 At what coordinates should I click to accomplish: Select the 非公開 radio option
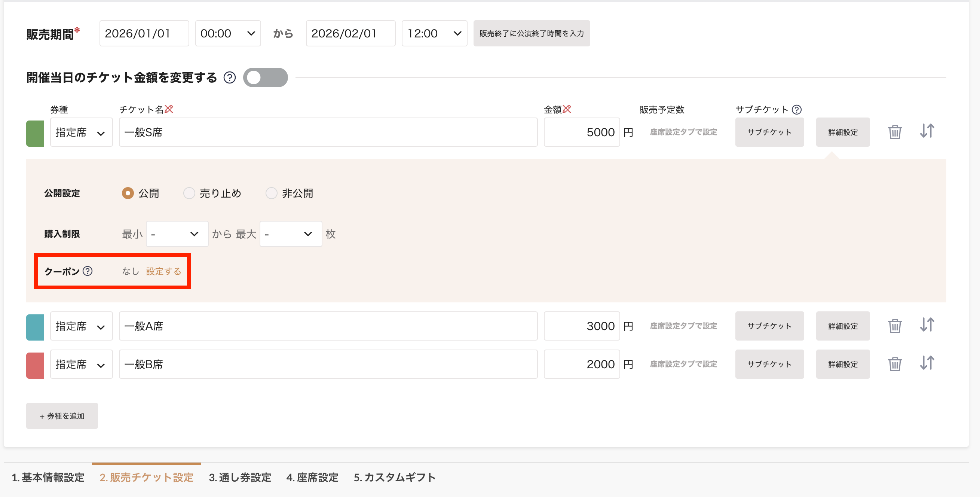pyautogui.click(x=271, y=193)
